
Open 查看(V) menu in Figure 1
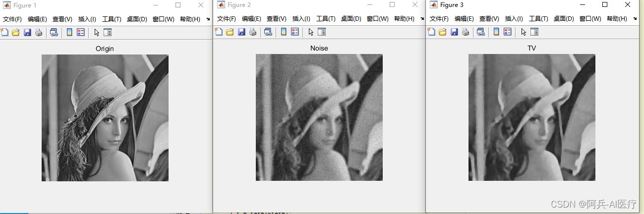click(62, 19)
